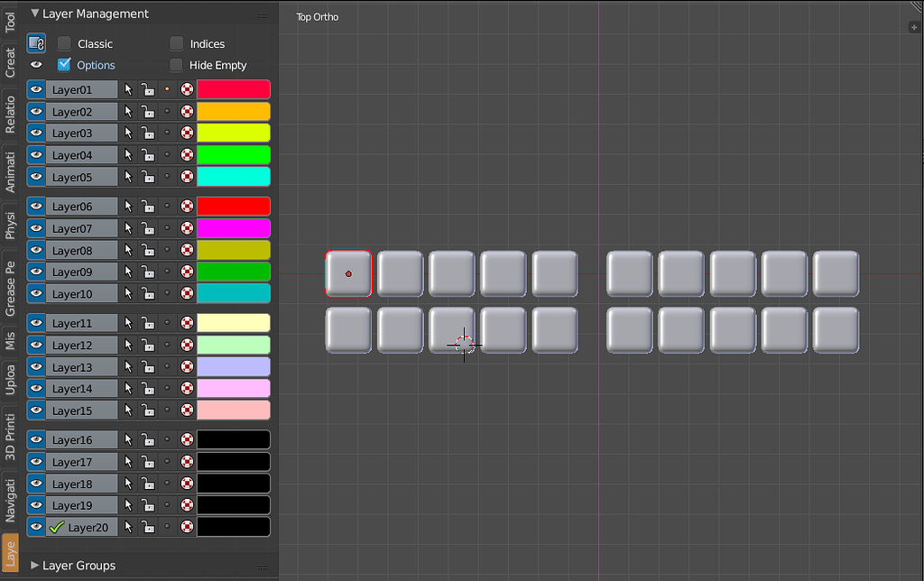Open the Physics sidebar tab
The width and height of the screenshot is (924, 581).
(9, 226)
